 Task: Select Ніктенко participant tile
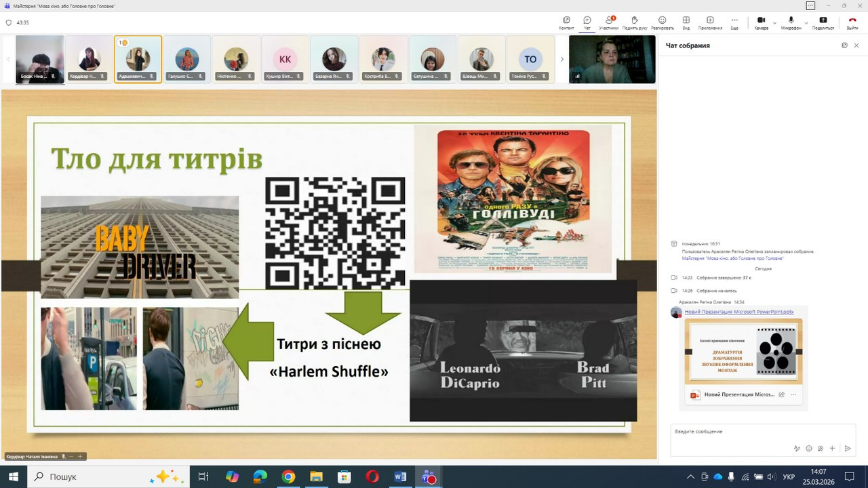236,59
